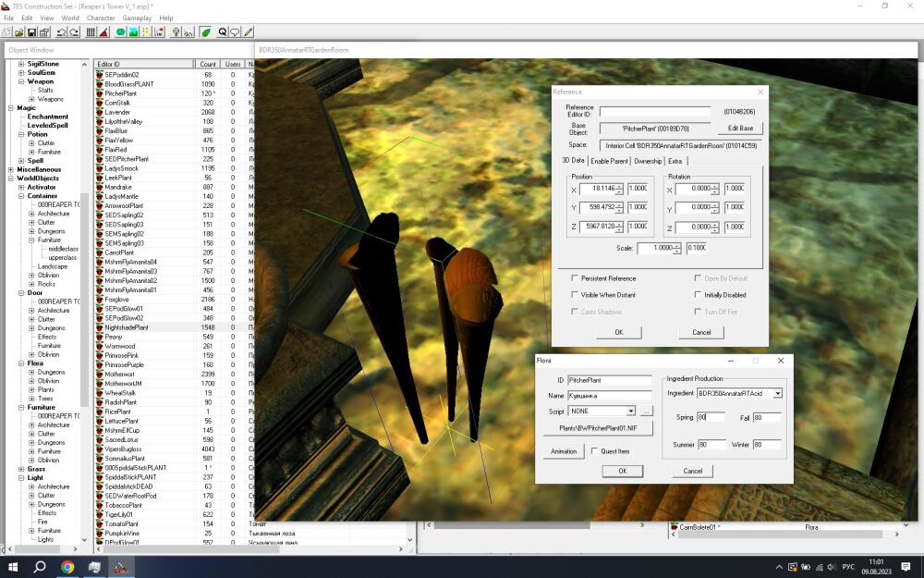Open a plugin file from the toolbar
This screenshot has height=578, width=924.
19,32
